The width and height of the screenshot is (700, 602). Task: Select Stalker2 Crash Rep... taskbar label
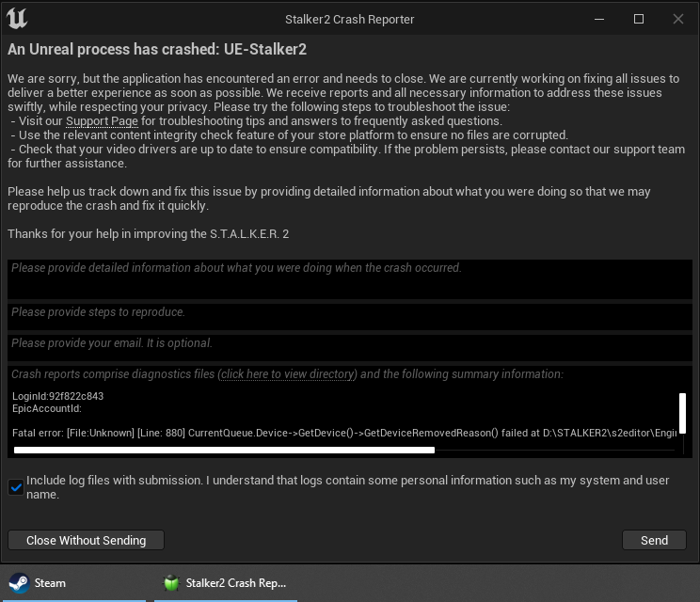click(x=236, y=583)
